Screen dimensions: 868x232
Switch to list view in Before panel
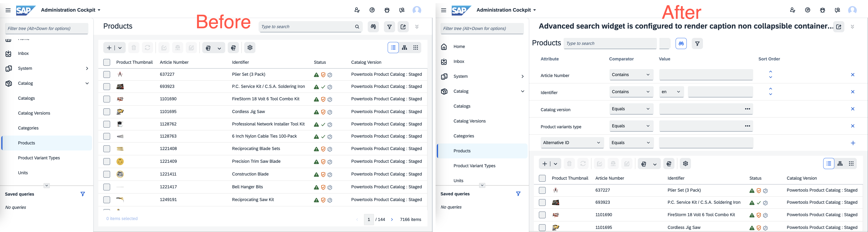393,48
